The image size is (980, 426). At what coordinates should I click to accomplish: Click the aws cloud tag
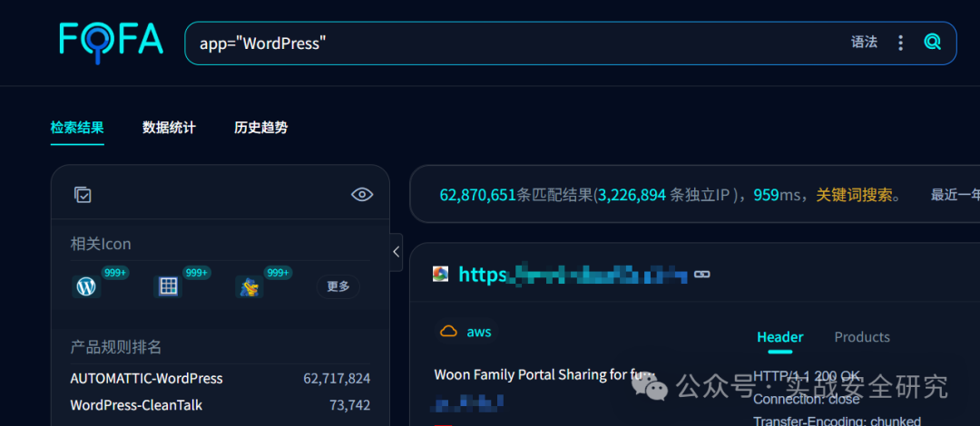pos(466,332)
